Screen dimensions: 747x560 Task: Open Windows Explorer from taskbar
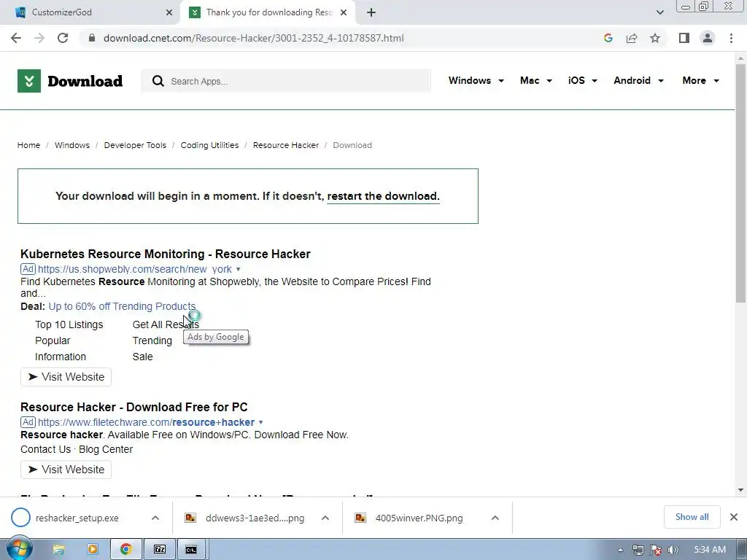tap(58, 550)
